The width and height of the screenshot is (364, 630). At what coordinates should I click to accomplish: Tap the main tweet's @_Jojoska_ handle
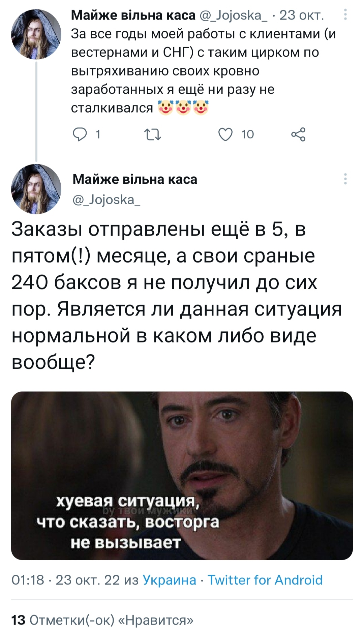click(x=107, y=200)
